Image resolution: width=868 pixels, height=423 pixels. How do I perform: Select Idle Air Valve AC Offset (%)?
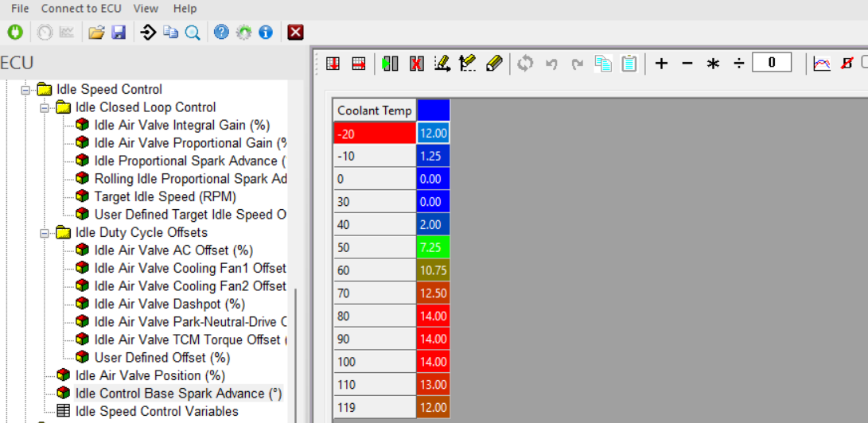pyautogui.click(x=173, y=250)
